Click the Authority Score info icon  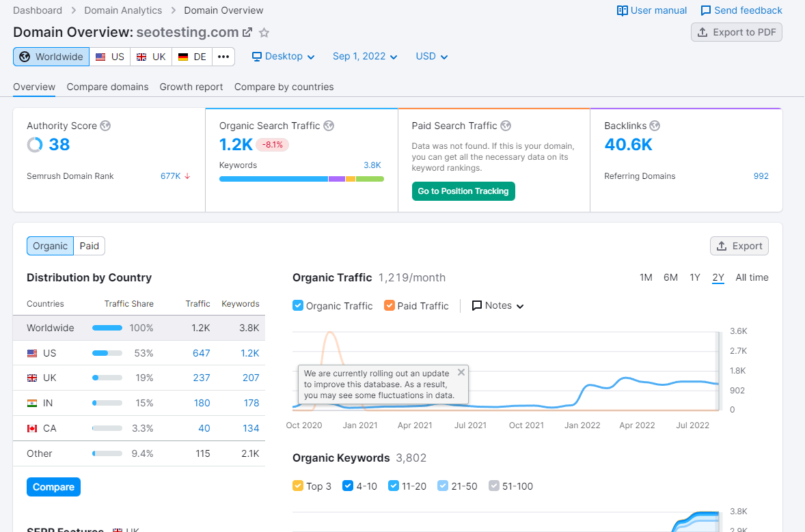tap(105, 126)
